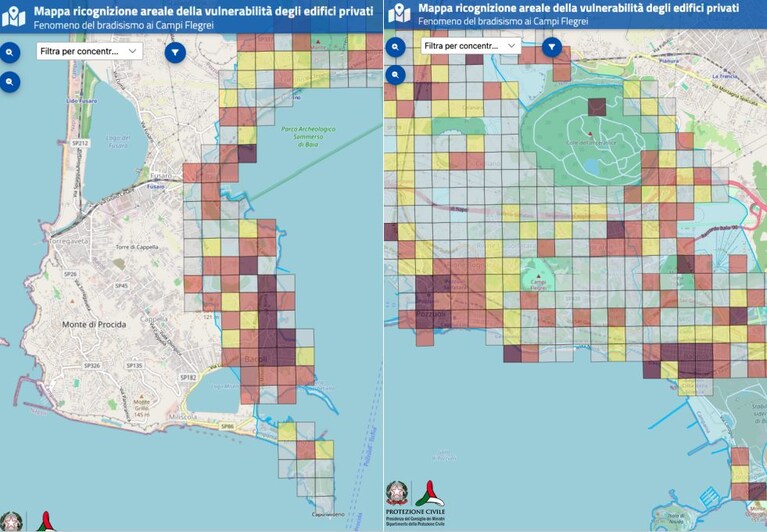This screenshot has width=767, height=532.
Task: Click the chevron of the right filter dropdown
Action: click(x=512, y=46)
